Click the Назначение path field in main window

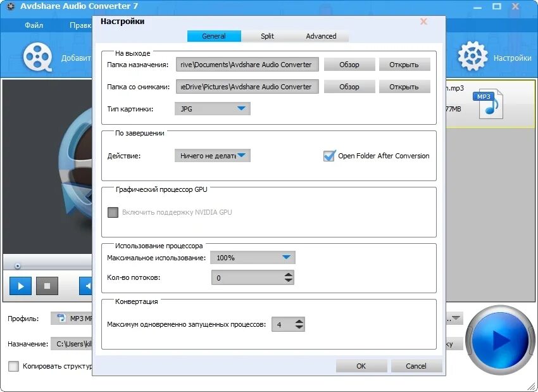72,344
